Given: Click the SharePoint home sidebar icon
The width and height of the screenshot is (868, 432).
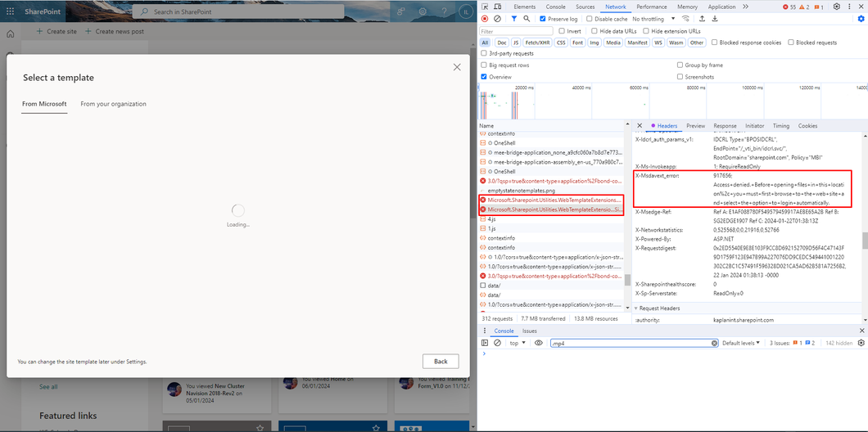Looking at the screenshot, I should pos(10,34).
